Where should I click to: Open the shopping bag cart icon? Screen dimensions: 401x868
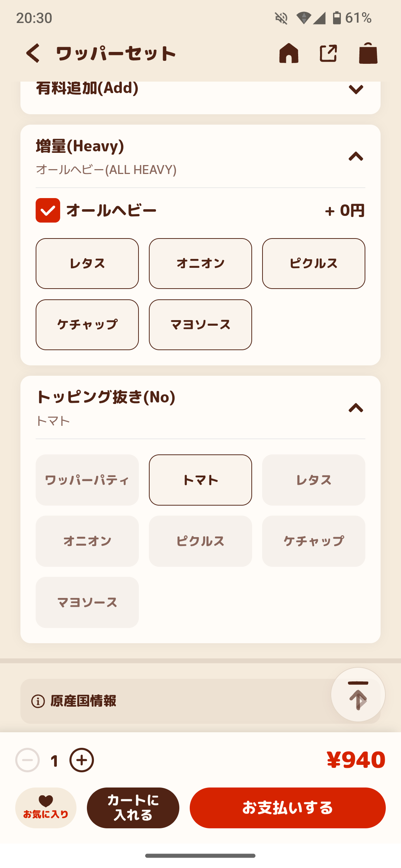click(x=368, y=53)
